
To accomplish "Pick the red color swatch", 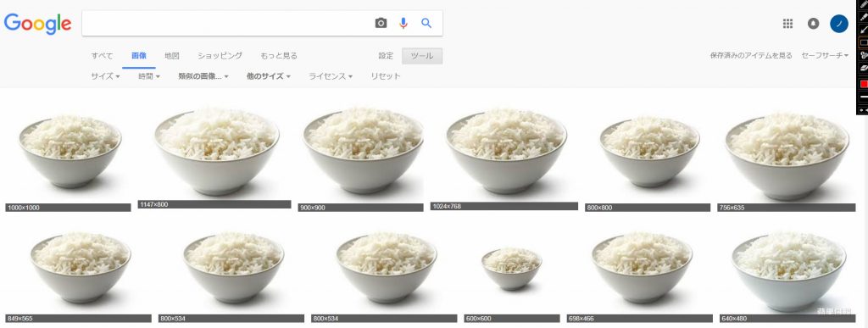I will [864, 84].
